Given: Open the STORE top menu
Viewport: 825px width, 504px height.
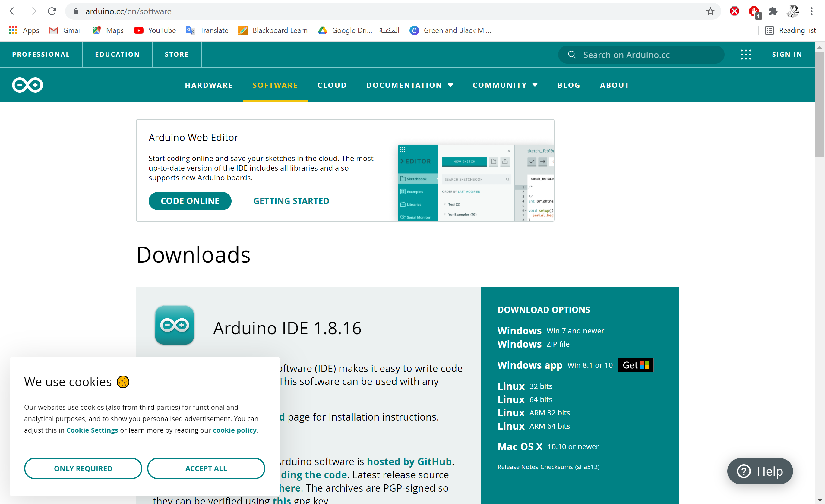Looking at the screenshot, I should tap(177, 54).
